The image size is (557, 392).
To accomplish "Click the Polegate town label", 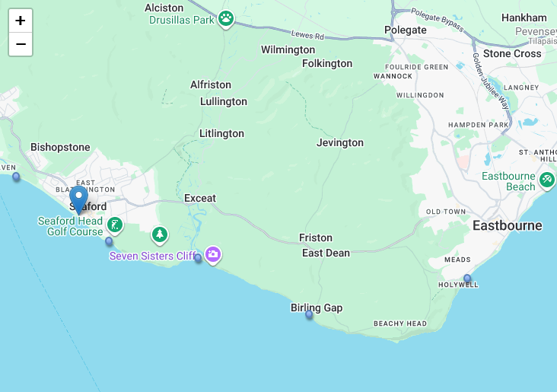I will (406, 30).
